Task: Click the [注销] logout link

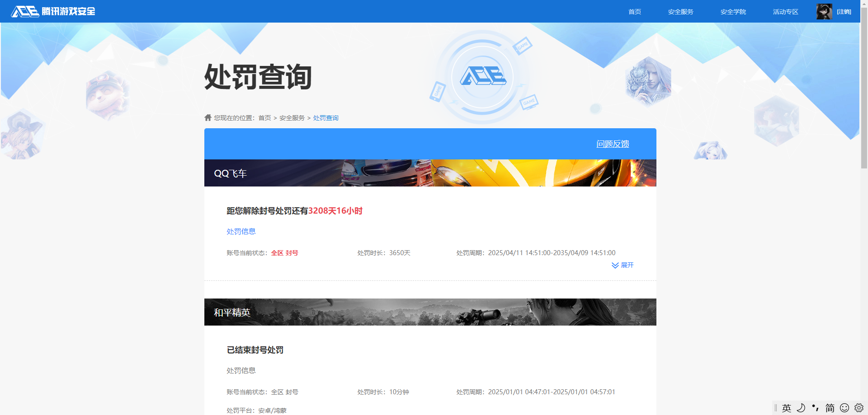Action: pos(844,12)
